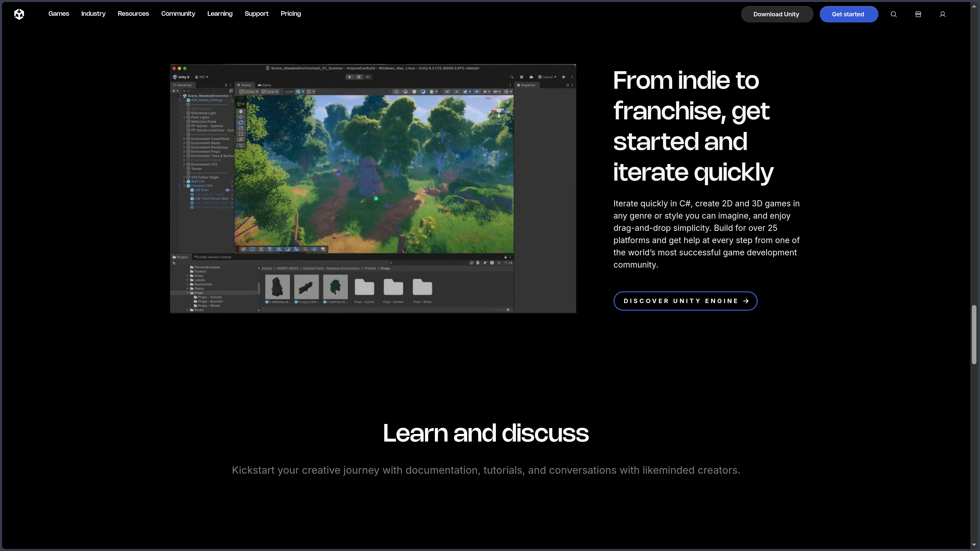Click the Prefabs breadcrumb in the Project path
The height and width of the screenshot is (551, 980).
(370, 268)
